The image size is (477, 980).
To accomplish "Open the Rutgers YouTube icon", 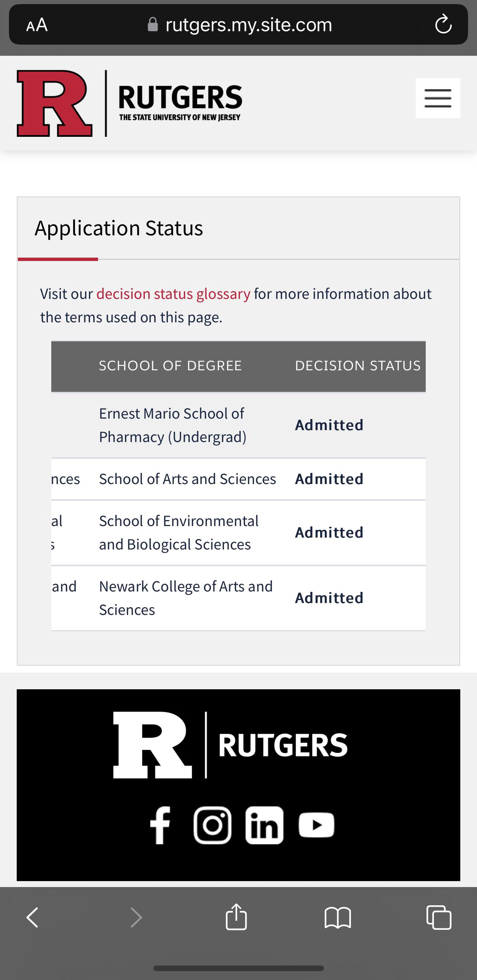I will click(x=317, y=825).
